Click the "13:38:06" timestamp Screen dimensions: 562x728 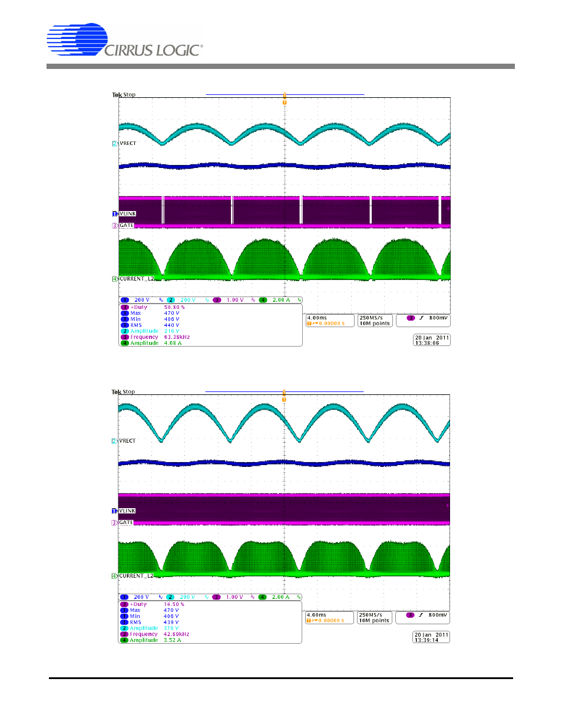pyautogui.click(x=427, y=343)
